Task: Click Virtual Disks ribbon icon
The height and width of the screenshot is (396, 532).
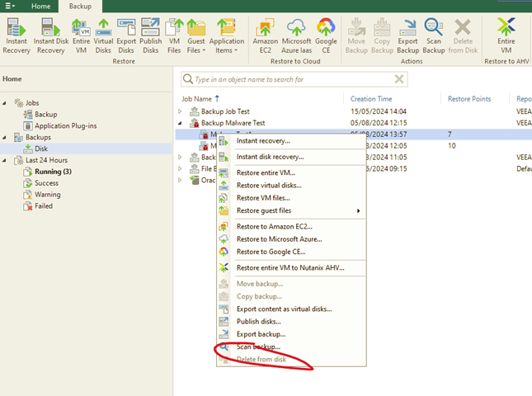Action: coord(103,35)
